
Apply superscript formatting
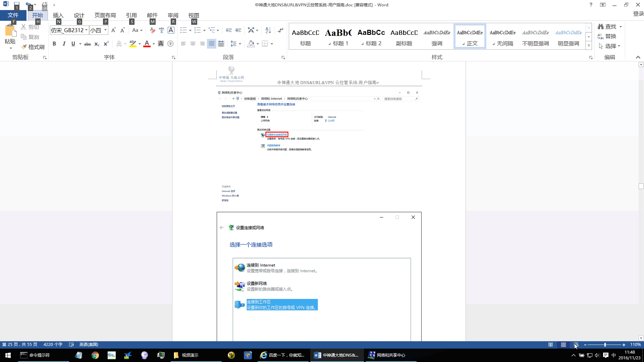[106, 44]
